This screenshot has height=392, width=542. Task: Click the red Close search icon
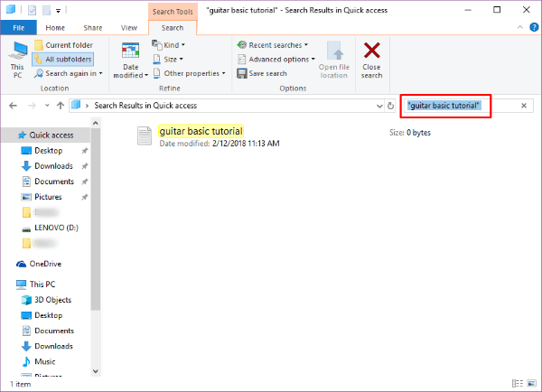(x=372, y=51)
